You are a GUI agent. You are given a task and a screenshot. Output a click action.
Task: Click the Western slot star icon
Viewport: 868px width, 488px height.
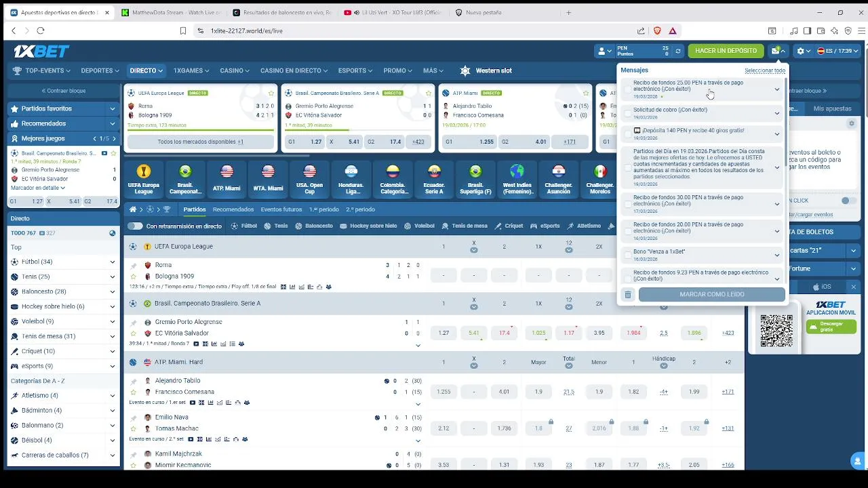tap(465, 70)
